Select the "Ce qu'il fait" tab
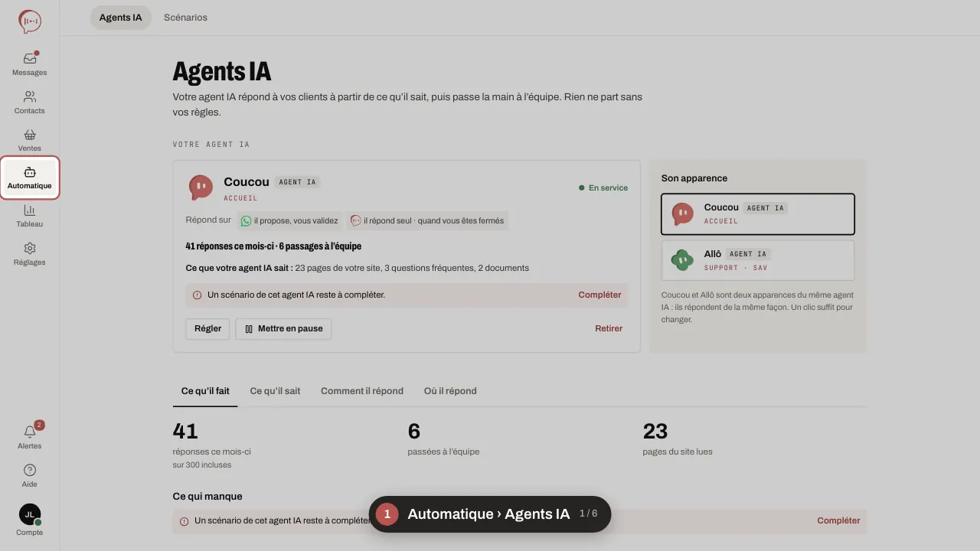 [x=205, y=391]
